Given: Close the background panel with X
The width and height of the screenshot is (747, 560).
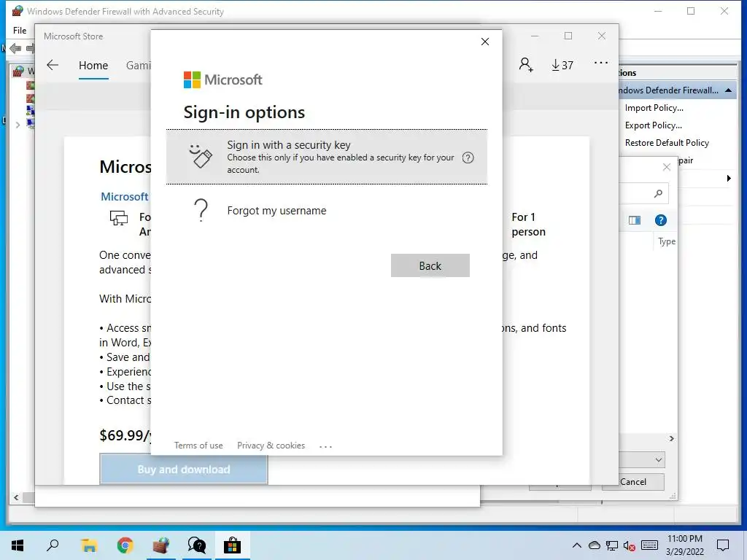Looking at the screenshot, I should [x=667, y=167].
